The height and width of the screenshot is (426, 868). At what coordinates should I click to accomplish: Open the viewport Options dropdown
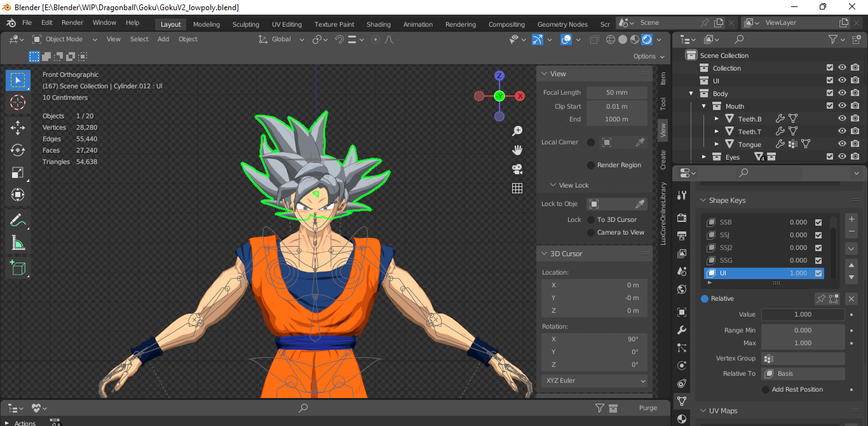click(x=649, y=56)
